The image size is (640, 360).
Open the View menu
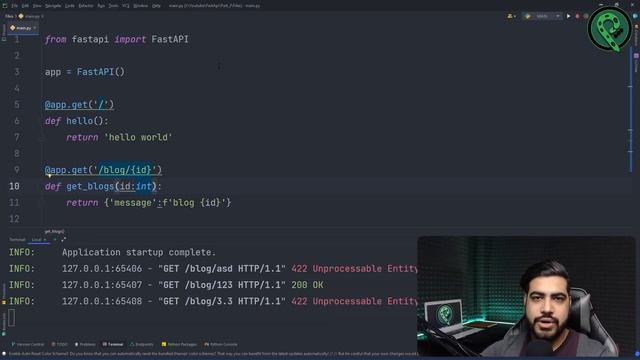pos(37,6)
